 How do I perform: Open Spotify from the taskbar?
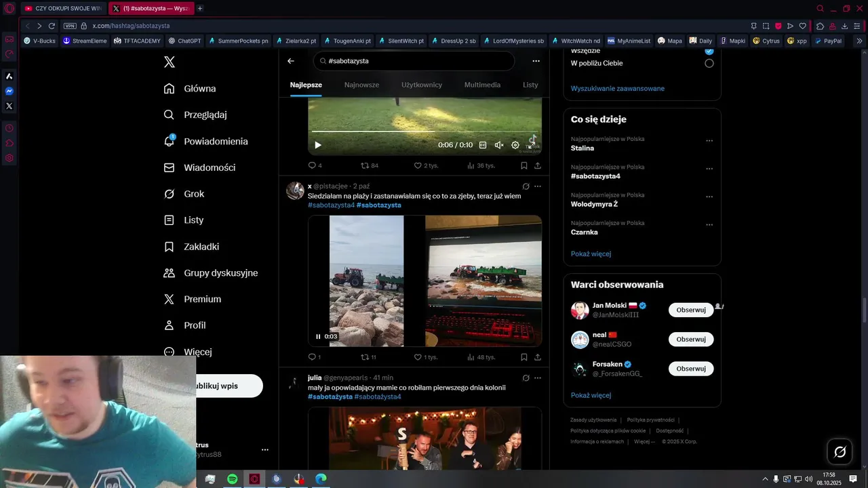click(232, 479)
